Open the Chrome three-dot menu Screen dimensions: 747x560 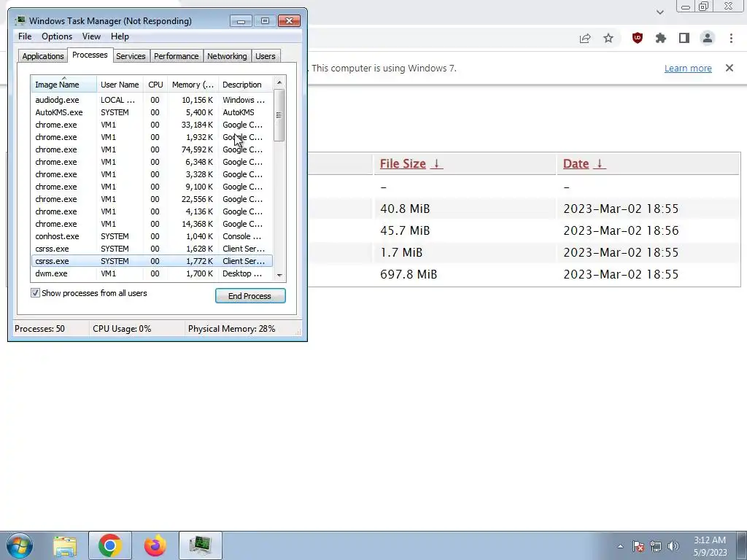(x=731, y=38)
